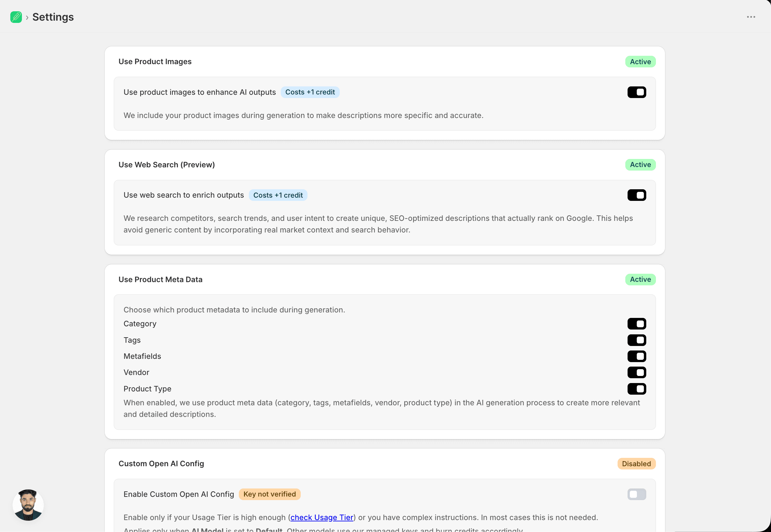This screenshot has width=771, height=532.
Task: Click Active badge on Use Product Images
Action: [640, 62]
